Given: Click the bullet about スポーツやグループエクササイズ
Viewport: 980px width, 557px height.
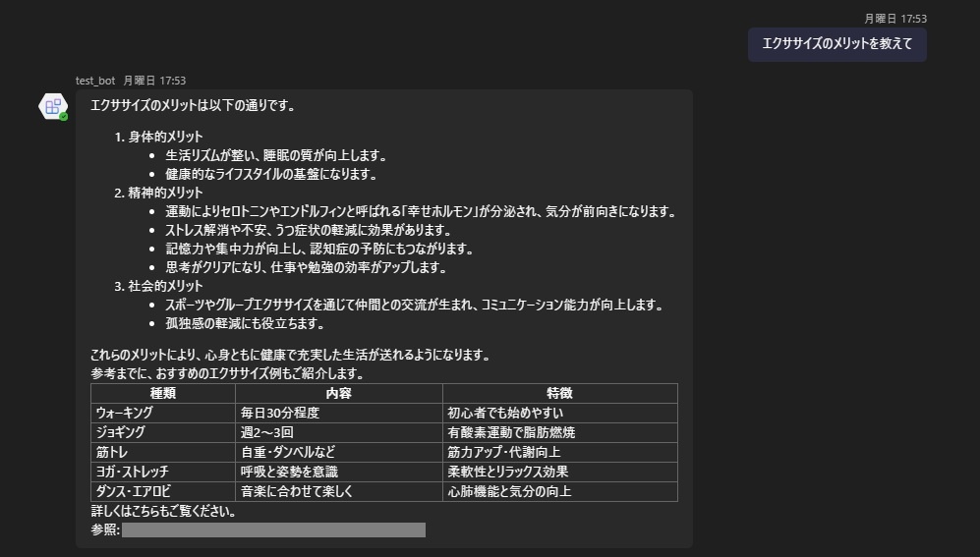Looking at the screenshot, I should pos(415,305).
